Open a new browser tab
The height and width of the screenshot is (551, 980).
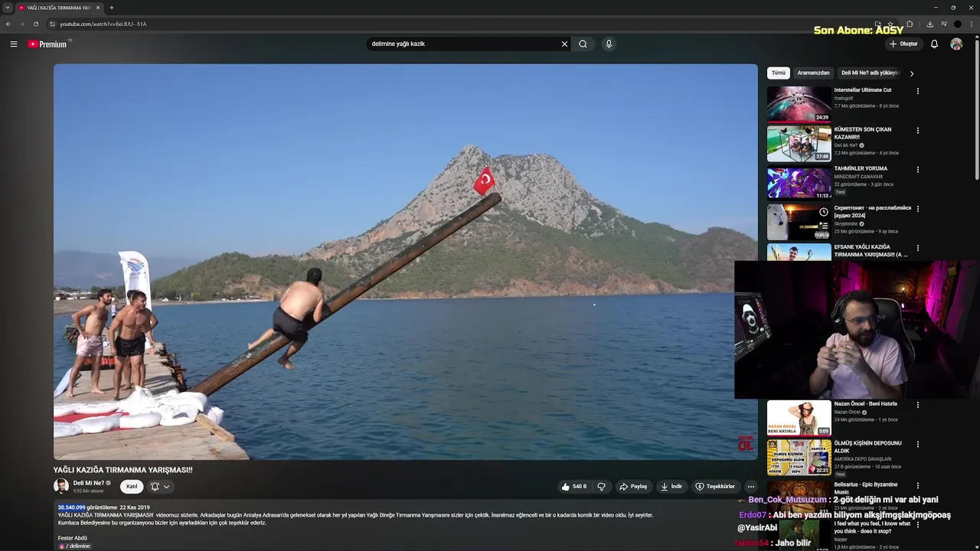click(x=112, y=8)
